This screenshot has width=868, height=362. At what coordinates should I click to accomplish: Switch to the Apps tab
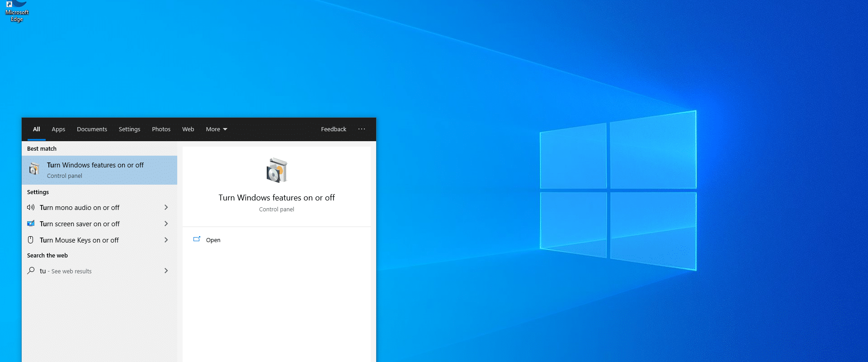[x=58, y=129]
